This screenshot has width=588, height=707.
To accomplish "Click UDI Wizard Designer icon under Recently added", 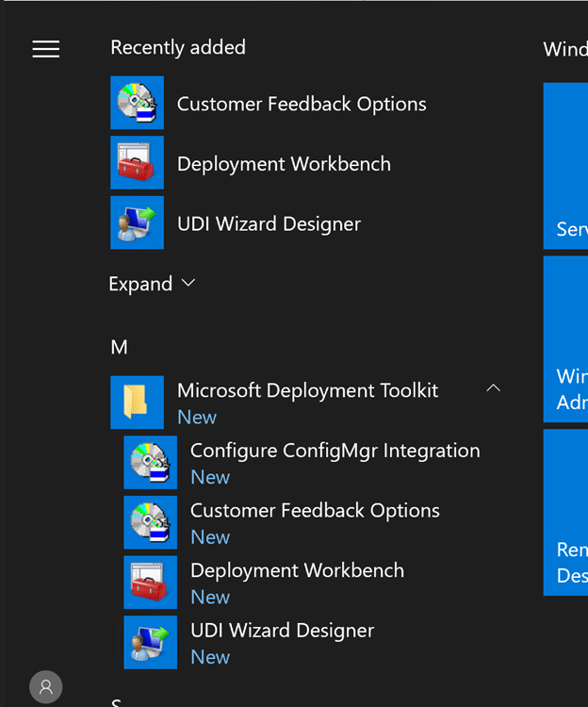I will pos(137,222).
